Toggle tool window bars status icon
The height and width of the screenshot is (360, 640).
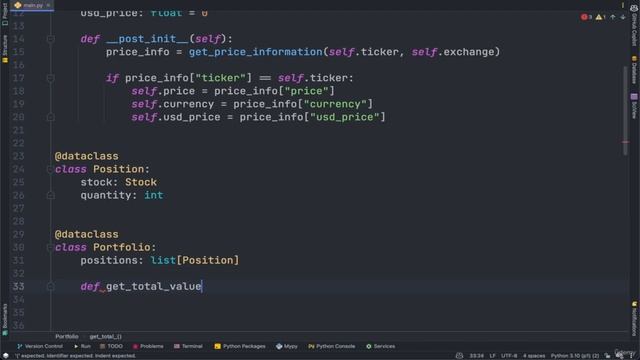coord(5,356)
